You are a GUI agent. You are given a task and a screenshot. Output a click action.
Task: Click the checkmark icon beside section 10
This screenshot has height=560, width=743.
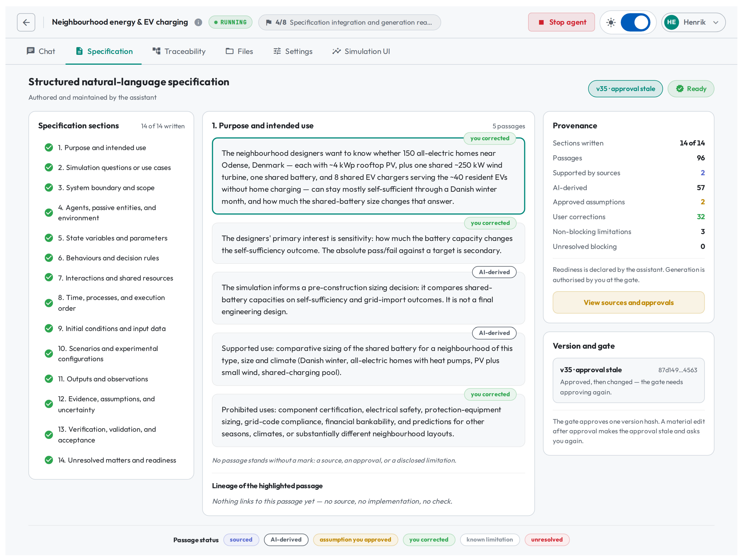[x=49, y=354]
